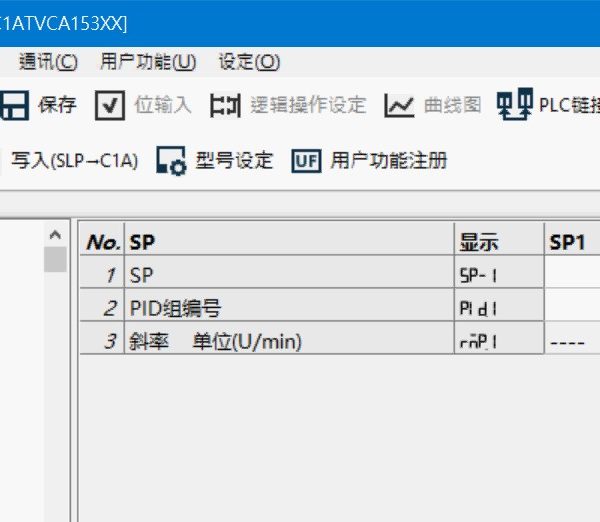Viewport: 600px width, 522px height.
Task: Click the 位输入 checkmark icon
Action: [110, 105]
